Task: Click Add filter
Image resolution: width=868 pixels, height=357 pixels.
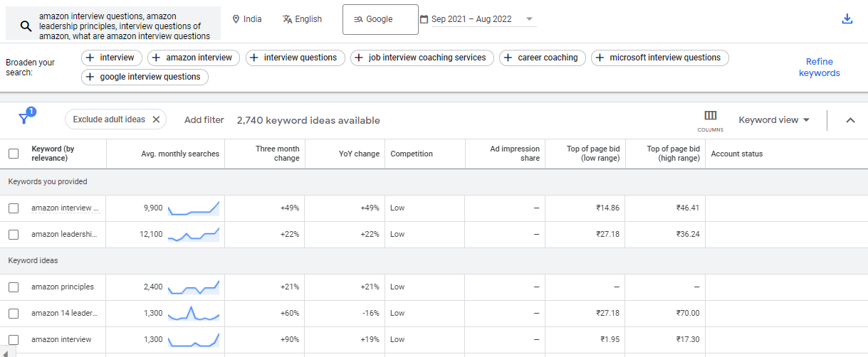Action: 204,120
